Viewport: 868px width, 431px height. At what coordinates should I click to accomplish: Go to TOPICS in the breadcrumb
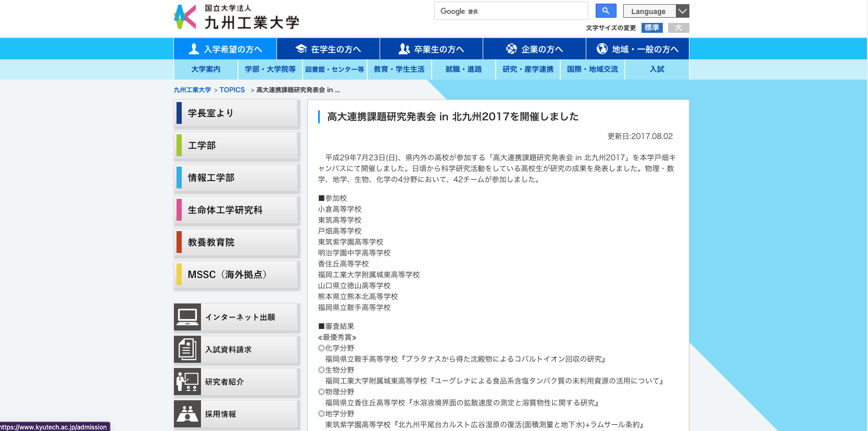(232, 90)
